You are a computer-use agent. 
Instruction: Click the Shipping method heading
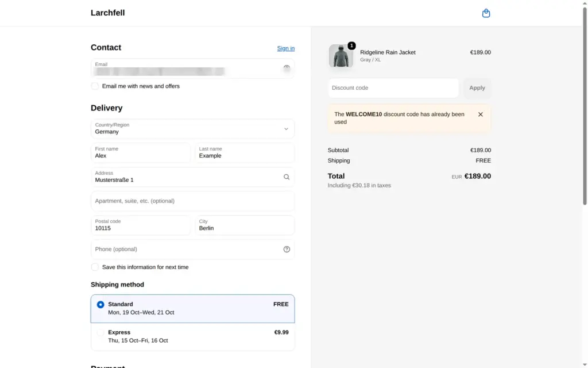point(117,285)
